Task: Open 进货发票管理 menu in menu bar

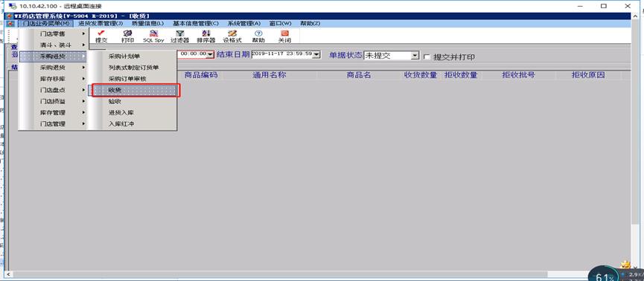Action: [101, 23]
